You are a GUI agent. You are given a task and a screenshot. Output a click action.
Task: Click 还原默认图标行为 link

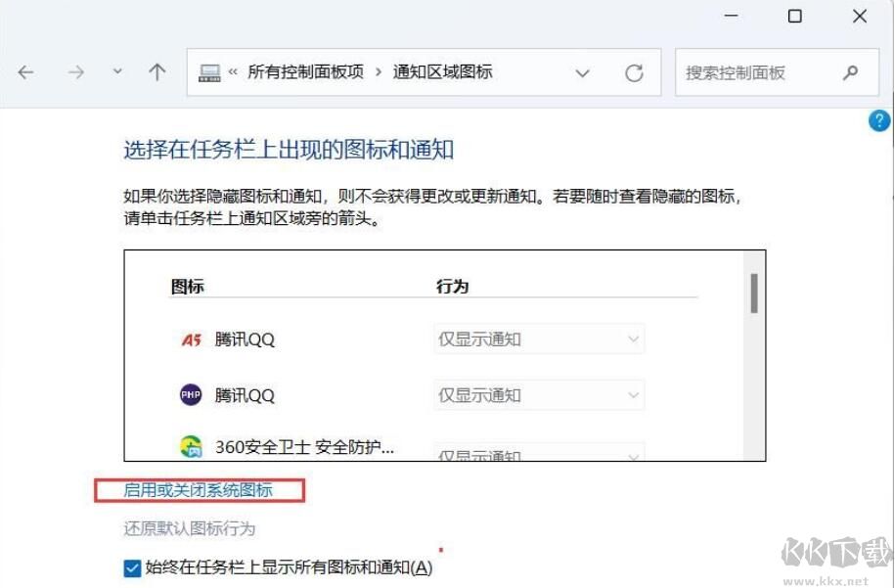click(189, 528)
